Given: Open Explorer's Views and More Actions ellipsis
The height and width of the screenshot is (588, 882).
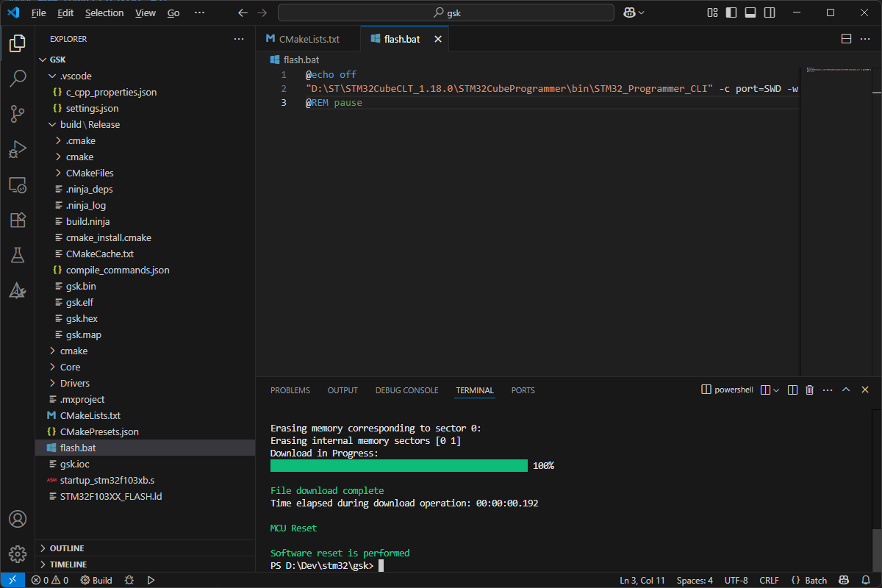Looking at the screenshot, I should point(239,39).
